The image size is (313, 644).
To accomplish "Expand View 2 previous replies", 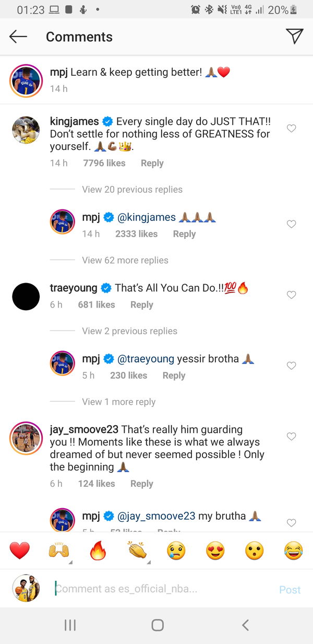I will (129, 331).
